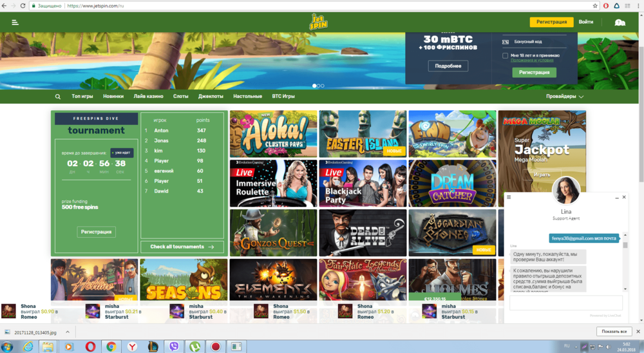
Task: Open Aloha Cluster Pays game
Action: (x=274, y=134)
